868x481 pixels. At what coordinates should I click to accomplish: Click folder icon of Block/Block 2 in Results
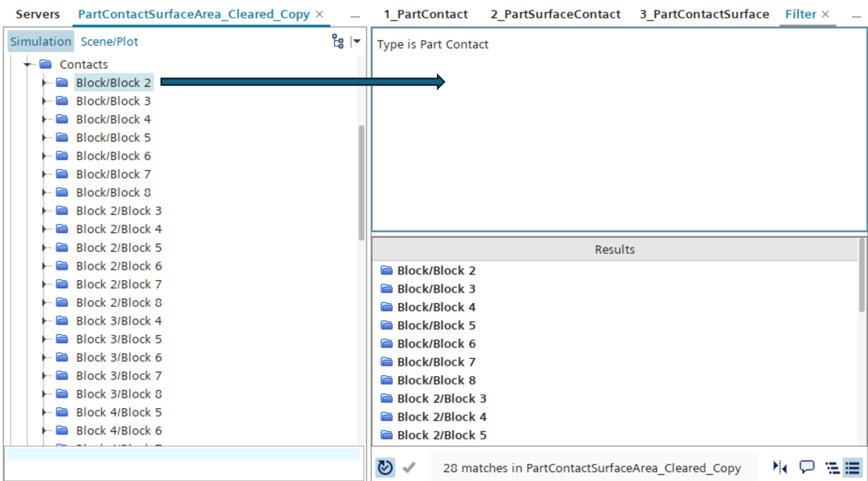tap(387, 270)
